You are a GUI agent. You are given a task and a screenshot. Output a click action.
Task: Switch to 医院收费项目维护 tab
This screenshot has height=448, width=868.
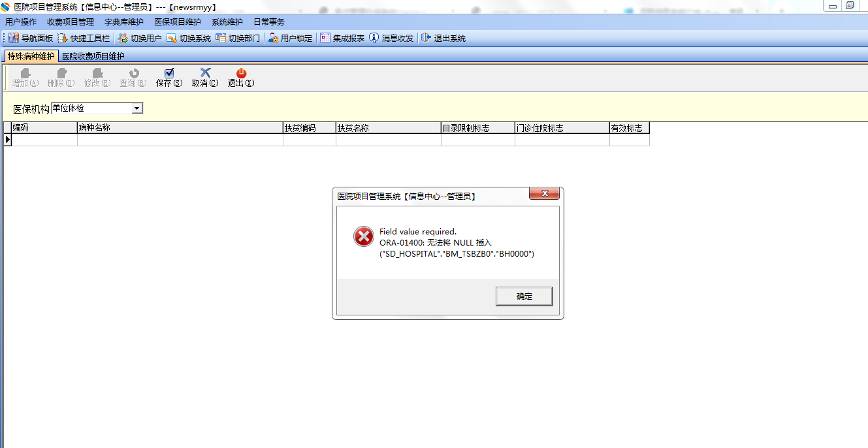pyautogui.click(x=93, y=56)
